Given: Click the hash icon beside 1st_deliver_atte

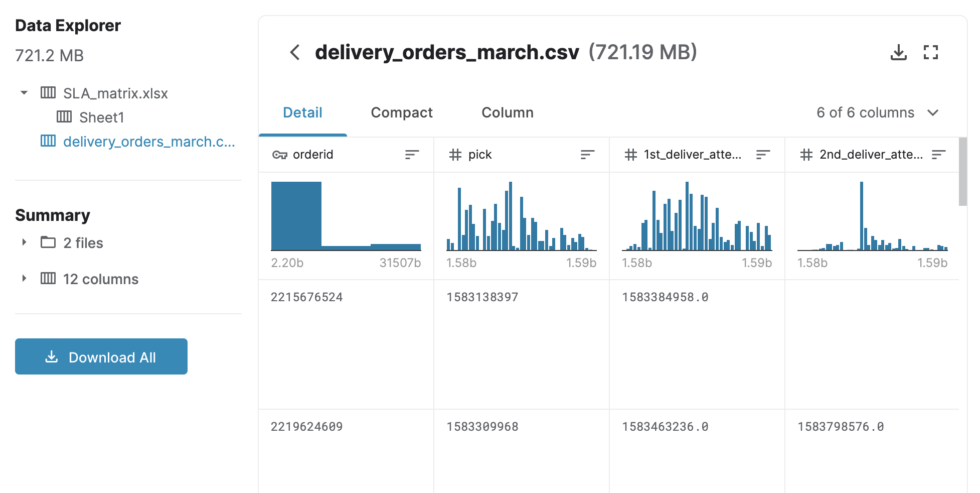Looking at the screenshot, I should tap(630, 155).
